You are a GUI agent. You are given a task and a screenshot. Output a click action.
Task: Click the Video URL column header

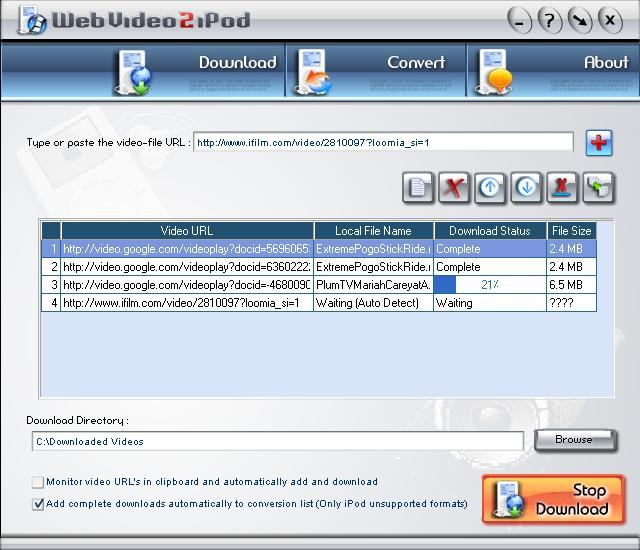tap(187, 231)
